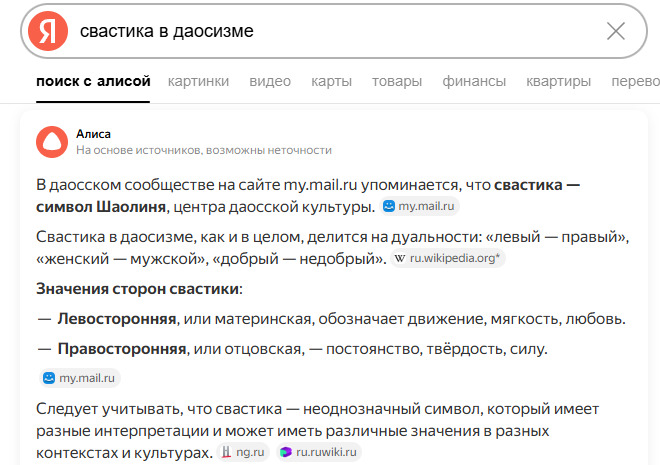Click the Wikipedia W icon in source chip

click(401, 258)
